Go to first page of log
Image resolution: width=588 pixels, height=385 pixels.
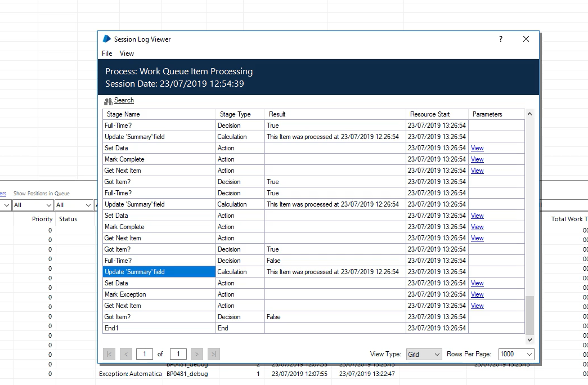click(109, 354)
